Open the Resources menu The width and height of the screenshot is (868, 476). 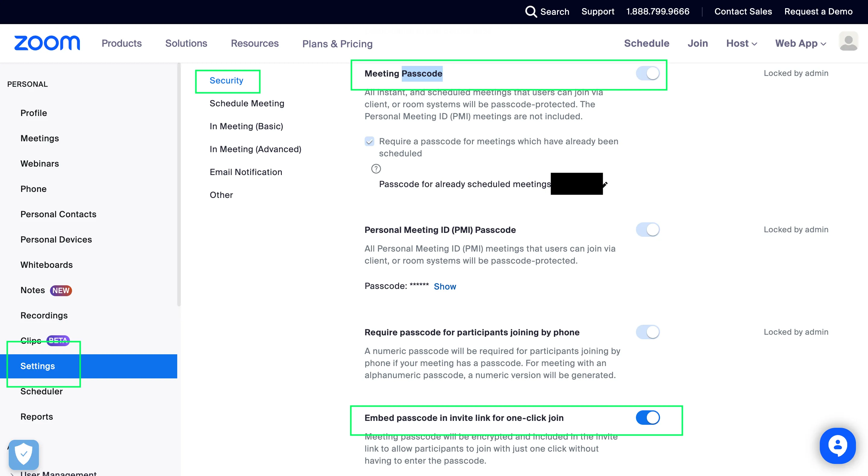pyautogui.click(x=255, y=43)
